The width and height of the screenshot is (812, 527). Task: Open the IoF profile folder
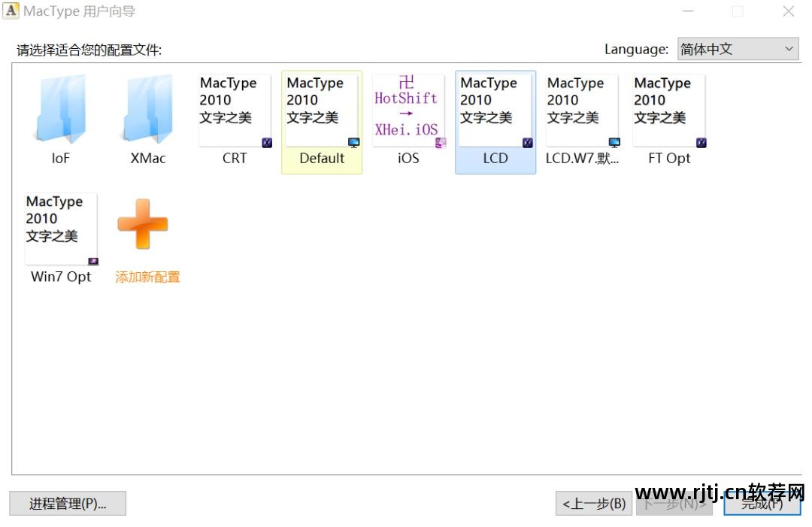(61, 109)
